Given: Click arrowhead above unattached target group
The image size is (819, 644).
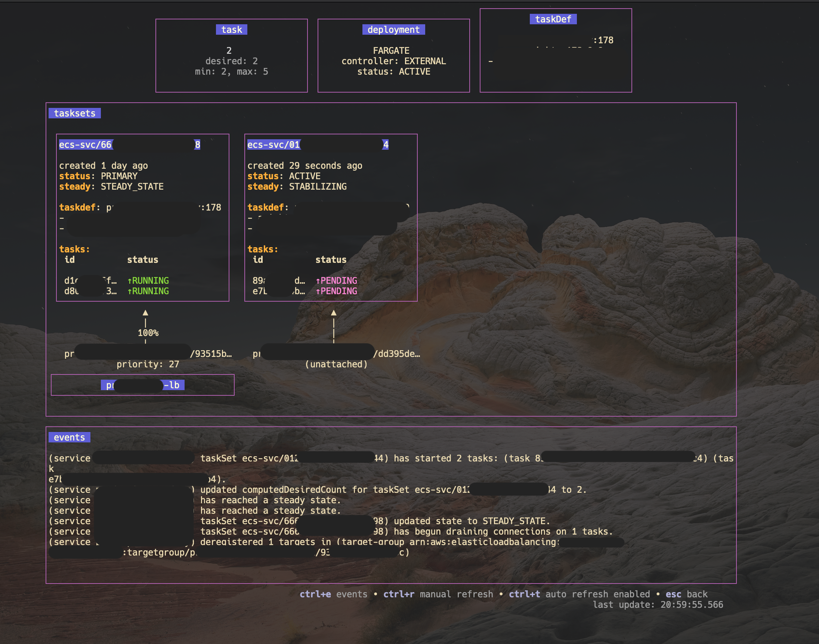Looking at the screenshot, I should point(334,313).
